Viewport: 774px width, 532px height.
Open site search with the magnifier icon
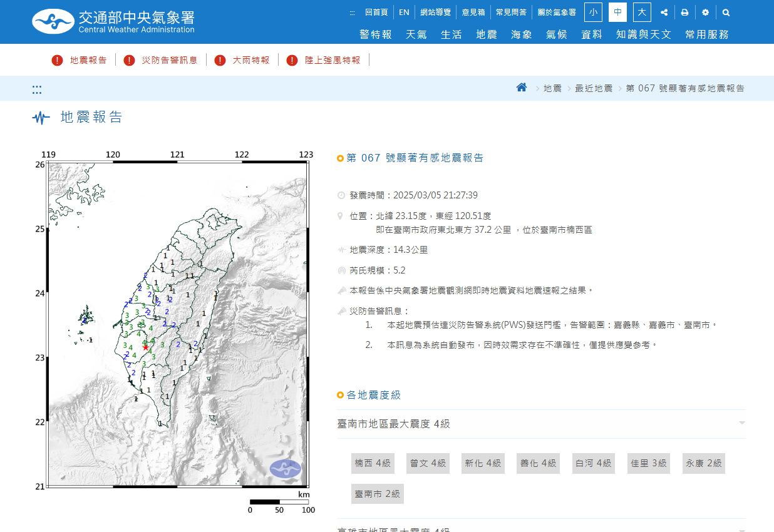[726, 13]
